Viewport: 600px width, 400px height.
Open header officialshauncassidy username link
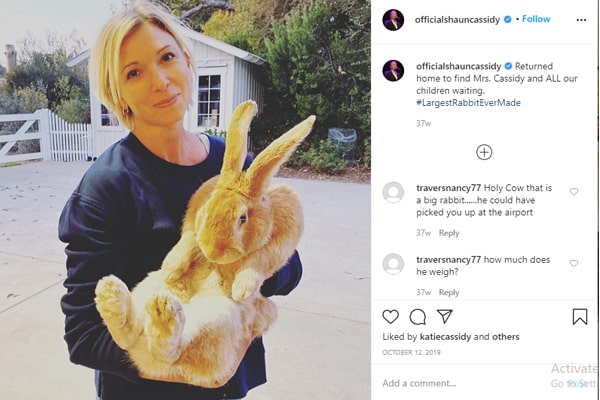(x=457, y=20)
